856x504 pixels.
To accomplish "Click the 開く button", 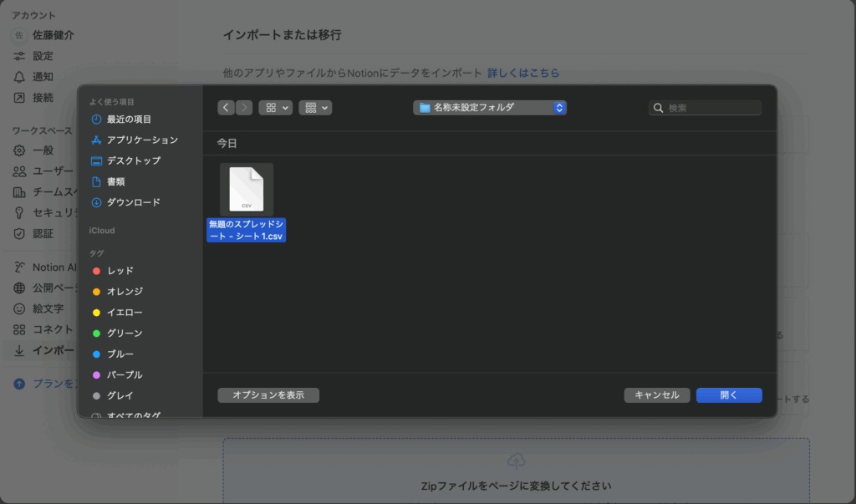I will [728, 395].
